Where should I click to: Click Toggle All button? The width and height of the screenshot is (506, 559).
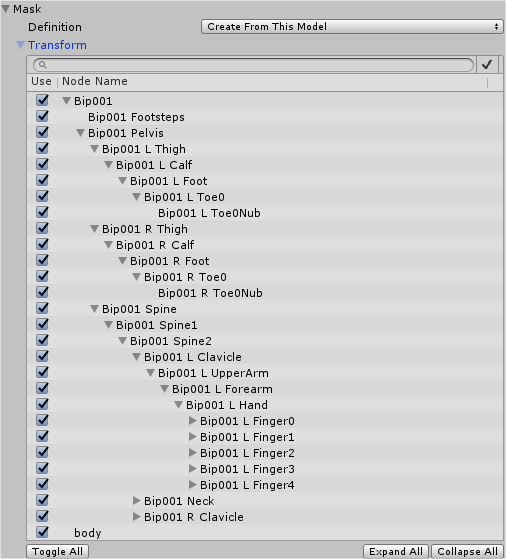click(x=57, y=552)
